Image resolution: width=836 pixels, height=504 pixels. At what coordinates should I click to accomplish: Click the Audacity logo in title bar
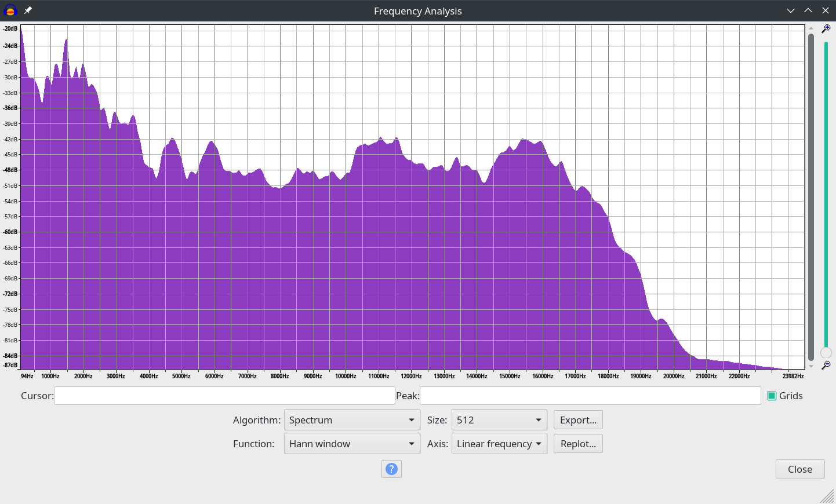pyautogui.click(x=10, y=10)
